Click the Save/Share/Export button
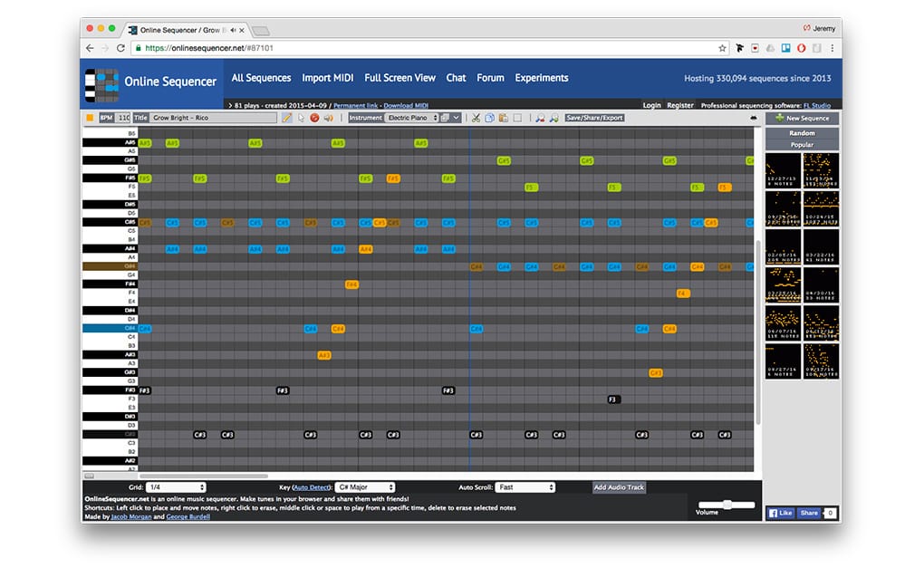Viewport: 924px width, 568px height. point(594,118)
